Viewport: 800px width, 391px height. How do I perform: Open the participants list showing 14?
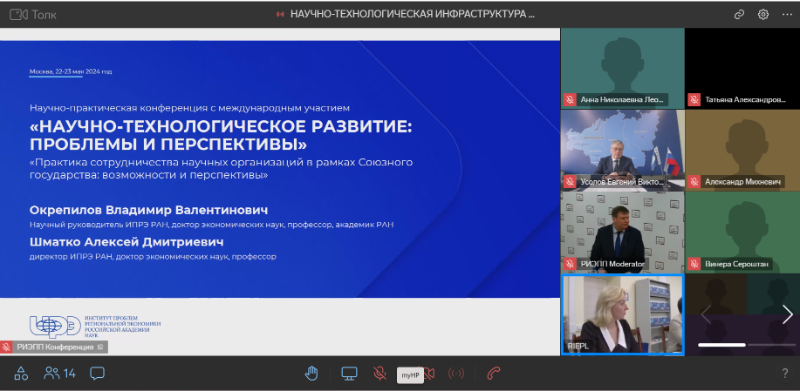60,373
